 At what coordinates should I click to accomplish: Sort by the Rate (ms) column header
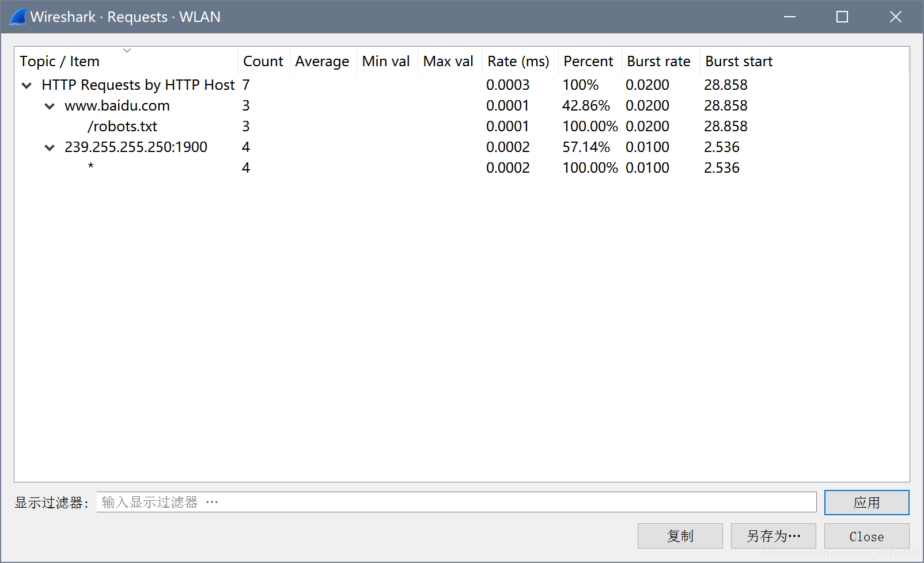tap(519, 61)
